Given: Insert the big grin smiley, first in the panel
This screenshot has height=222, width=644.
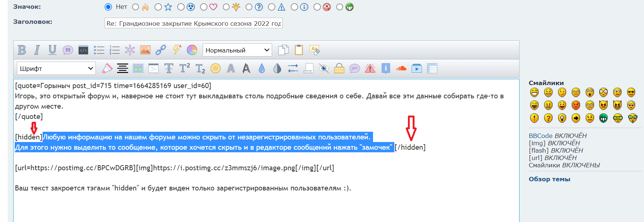Looking at the screenshot, I should click(x=534, y=92).
